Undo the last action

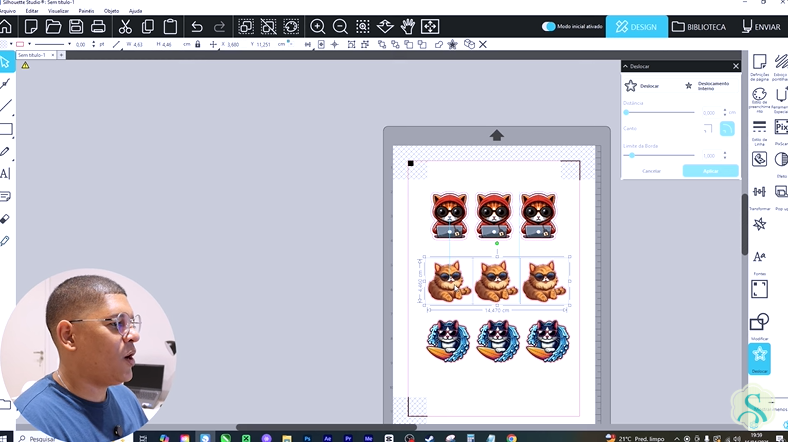click(196, 26)
